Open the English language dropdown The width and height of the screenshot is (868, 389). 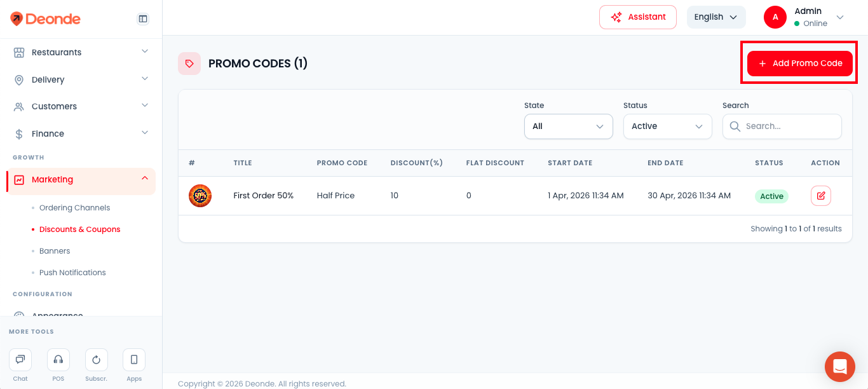click(716, 17)
